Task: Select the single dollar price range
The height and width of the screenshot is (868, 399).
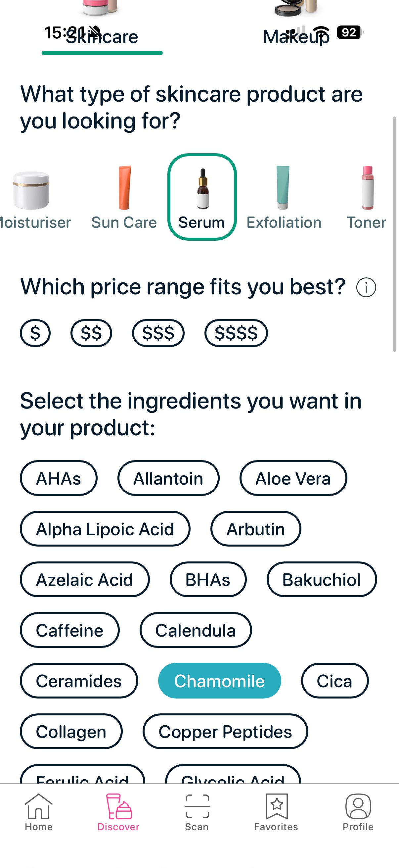Action: click(35, 333)
